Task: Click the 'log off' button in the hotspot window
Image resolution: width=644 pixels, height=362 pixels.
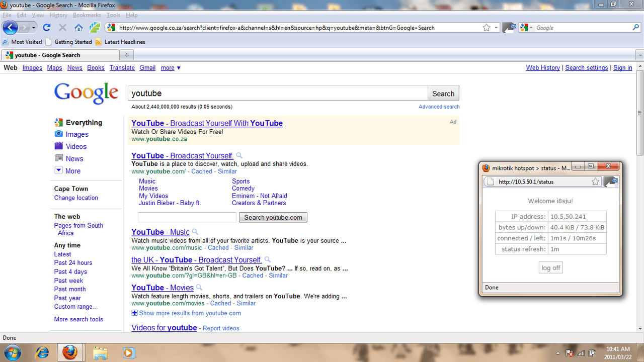Action: coord(550,268)
